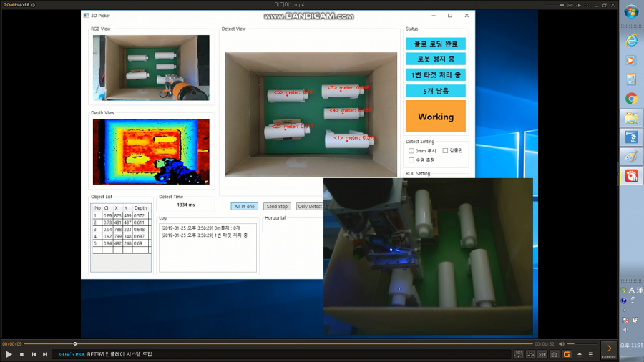The height and width of the screenshot is (362, 644).
Task: Click the depth cell showing 0.687
Action: tap(140, 236)
